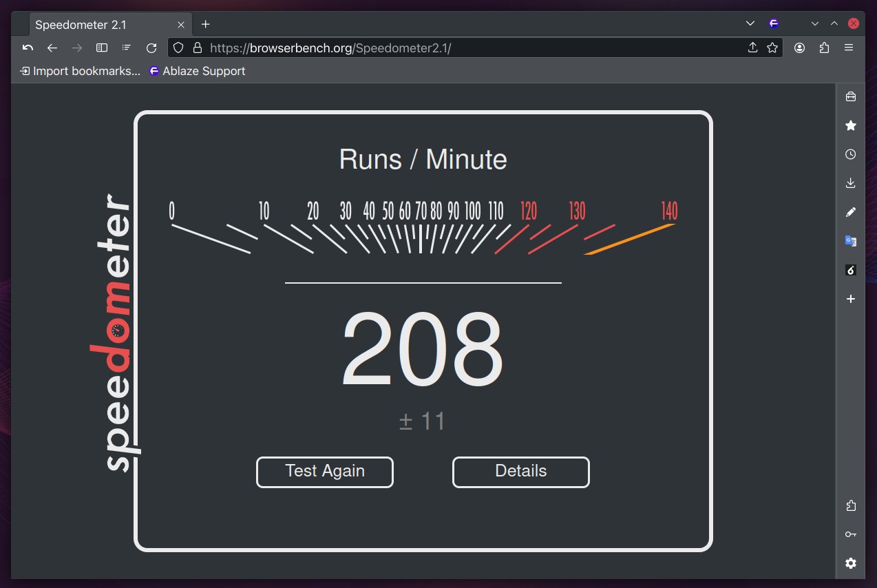Click the Runs / Minute heading
The image size is (877, 588).
[x=423, y=160]
